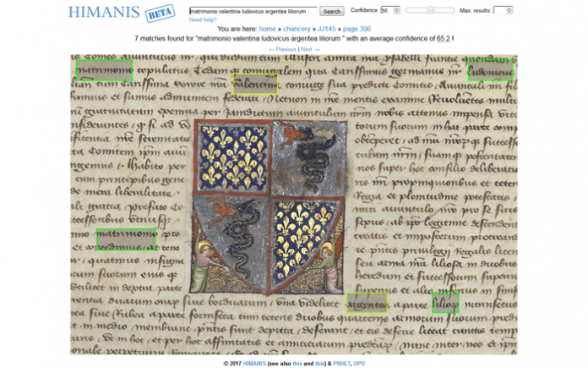Screen dimensions: 588x368
Task: Open the Need help? link
Action: coord(203,20)
